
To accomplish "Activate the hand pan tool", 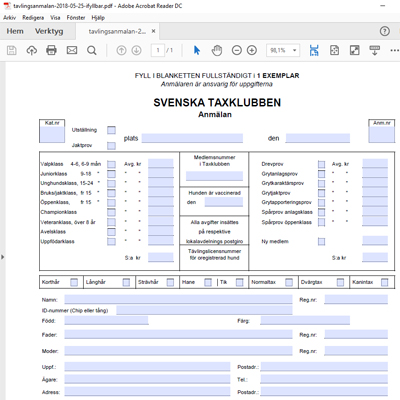I will [217, 50].
